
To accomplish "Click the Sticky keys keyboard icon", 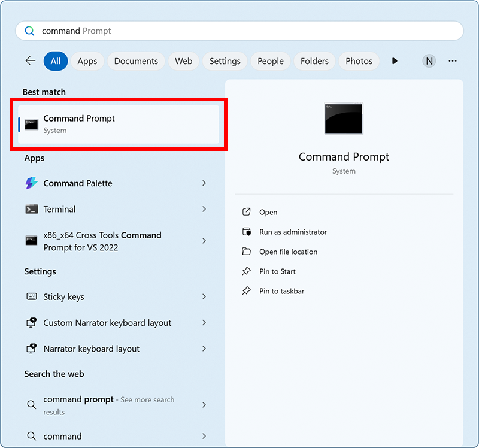I will pyautogui.click(x=31, y=296).
